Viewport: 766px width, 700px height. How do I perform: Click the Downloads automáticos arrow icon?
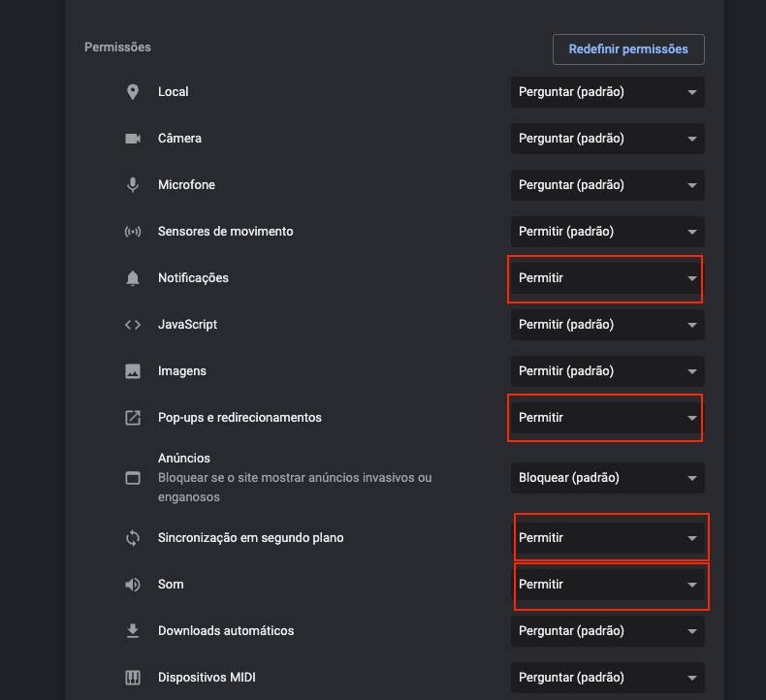pos(133,630)
